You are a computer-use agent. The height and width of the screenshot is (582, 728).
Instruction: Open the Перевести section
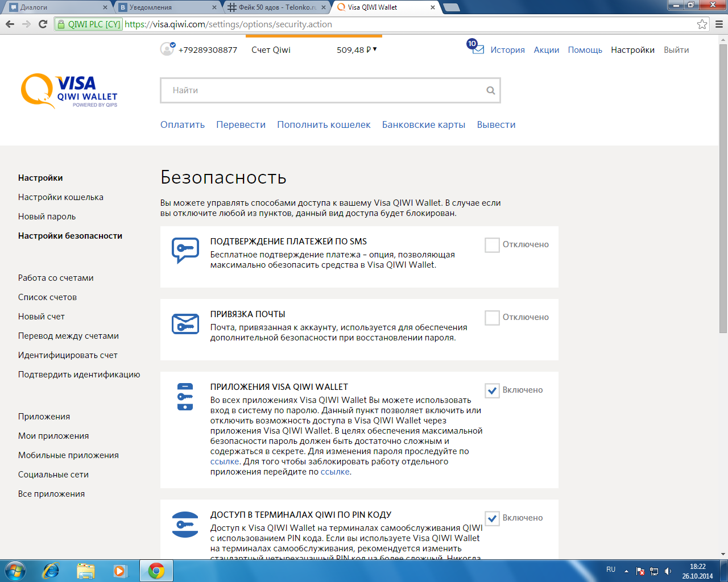pyautogui.click(x=241, y=124)
